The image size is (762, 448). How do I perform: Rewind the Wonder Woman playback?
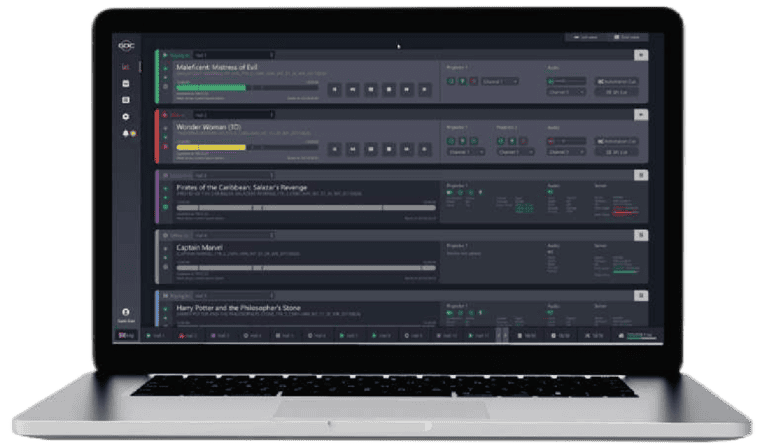coord(353,149)
